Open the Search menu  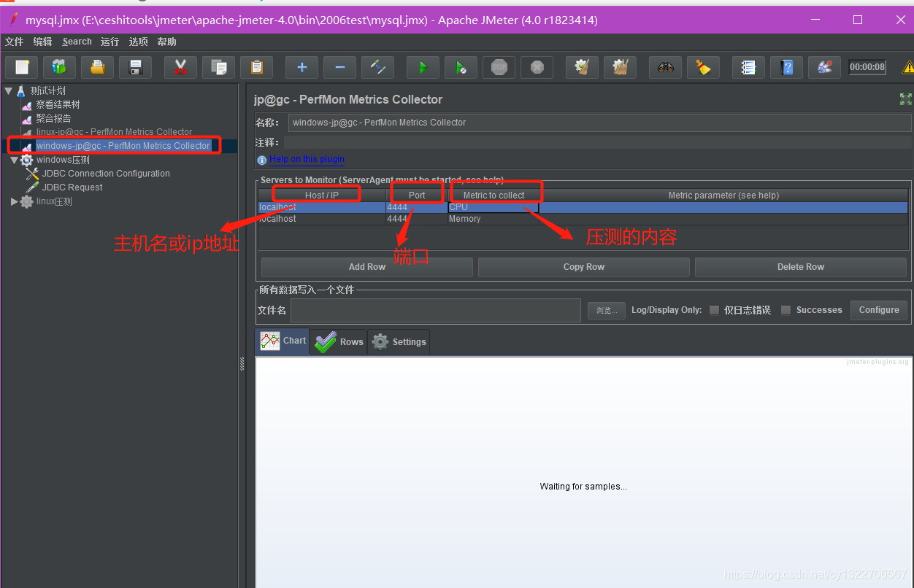point(77,42)
